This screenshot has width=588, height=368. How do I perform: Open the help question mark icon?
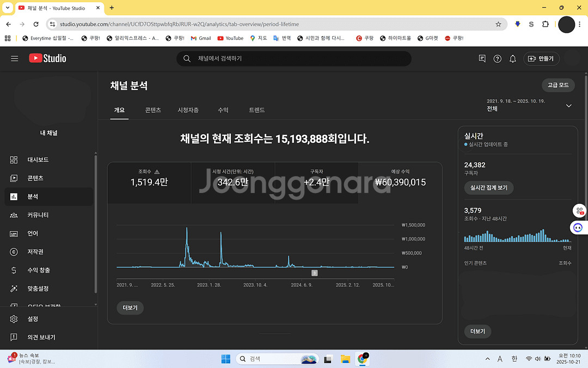(497, 59)
